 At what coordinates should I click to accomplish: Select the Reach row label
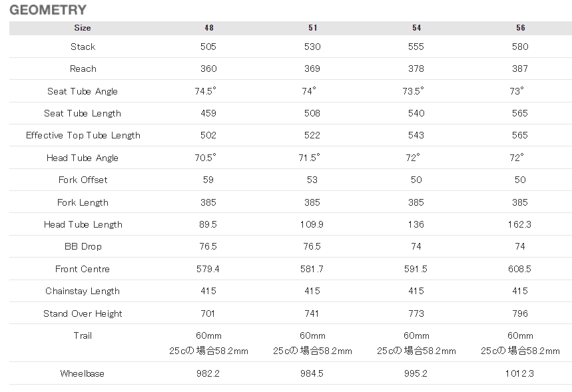pyautogui.click(x=83, y=69)
